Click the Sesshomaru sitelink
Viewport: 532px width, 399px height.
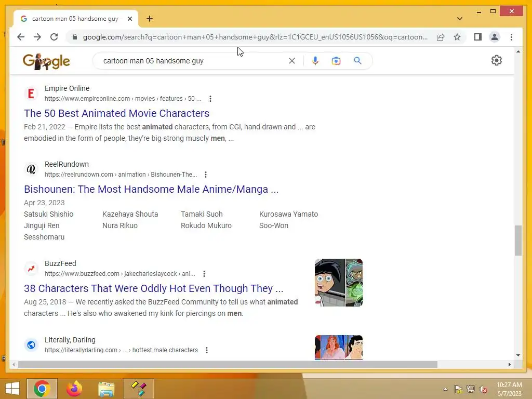44,237
